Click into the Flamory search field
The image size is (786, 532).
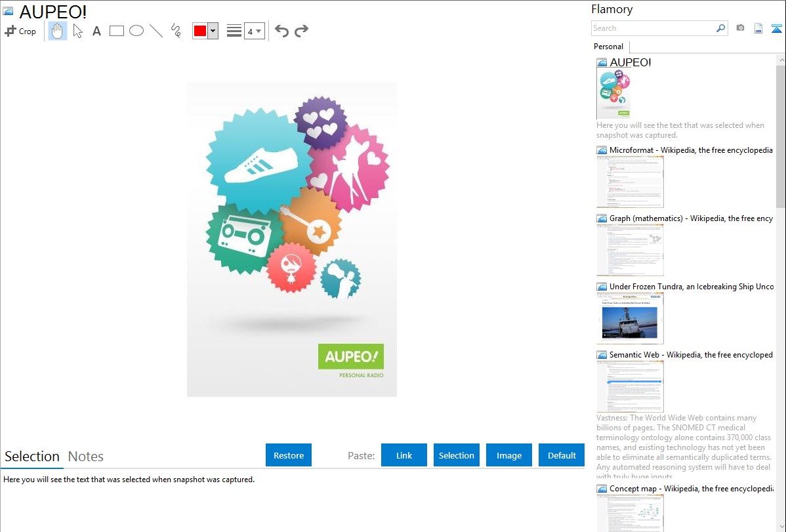tap(653, 28)
